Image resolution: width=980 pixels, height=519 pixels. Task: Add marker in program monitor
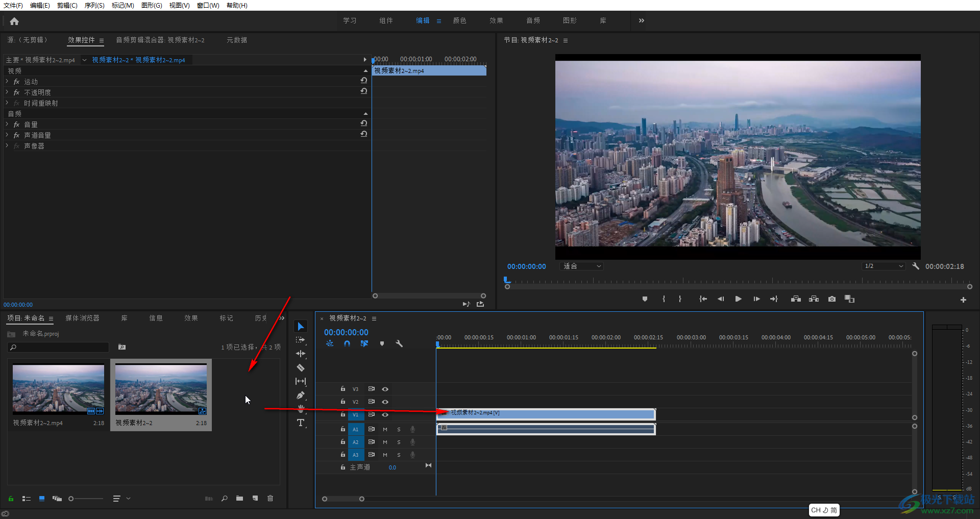point(645,299)
